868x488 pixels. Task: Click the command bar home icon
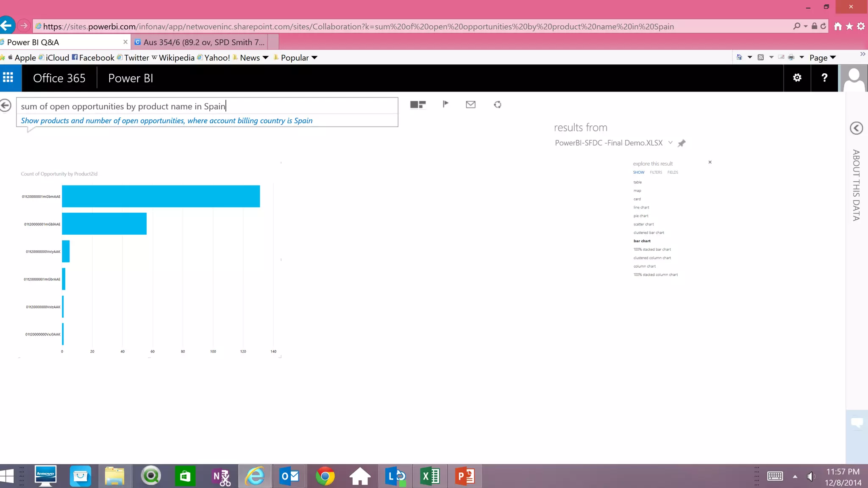tap(740, 57)
